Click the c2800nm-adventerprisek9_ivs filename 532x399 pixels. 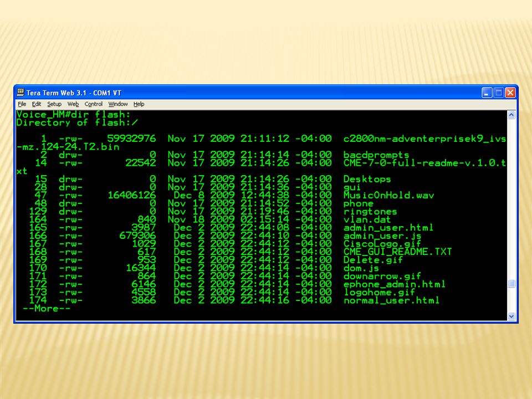click(x=424, y=139)
